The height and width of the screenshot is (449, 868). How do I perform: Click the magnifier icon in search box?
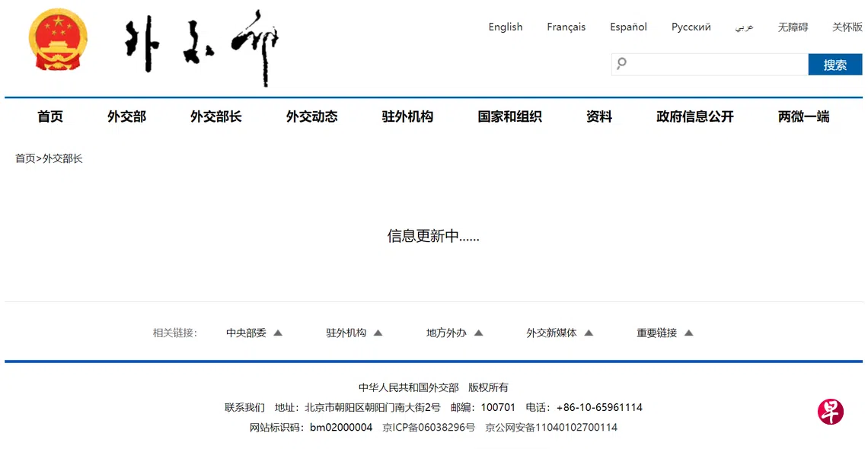pyautogui.click(x=621, y=64)
